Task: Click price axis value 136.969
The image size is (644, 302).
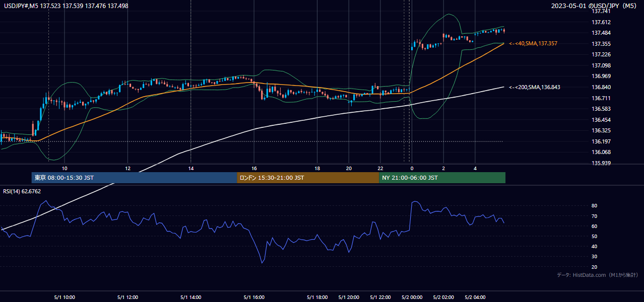Action: 601,76
